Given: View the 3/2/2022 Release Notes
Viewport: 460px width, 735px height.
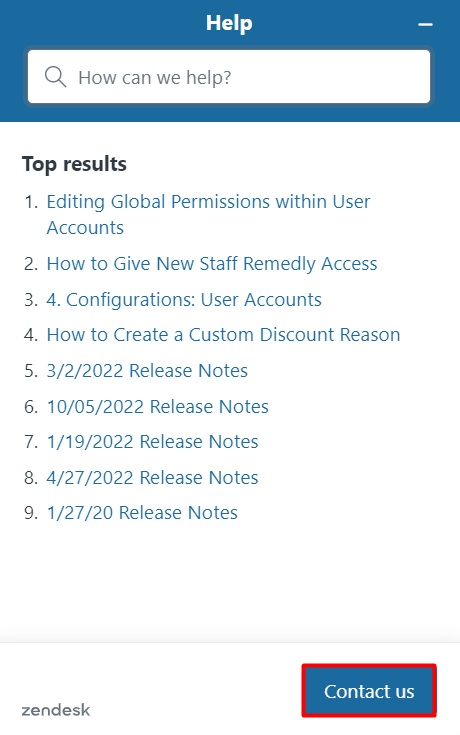Looking at the screenshot, I should [147, 370].
